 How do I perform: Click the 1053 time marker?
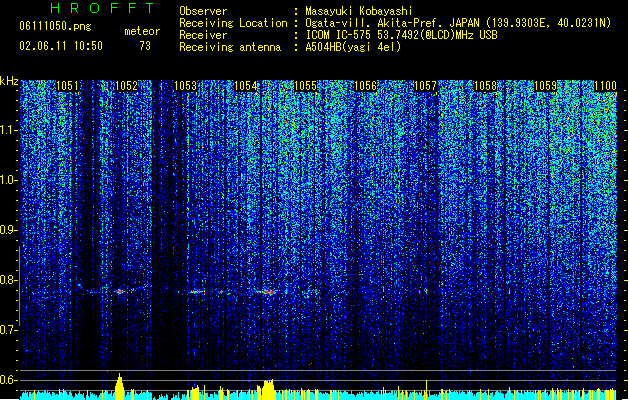tap(186, 86)
